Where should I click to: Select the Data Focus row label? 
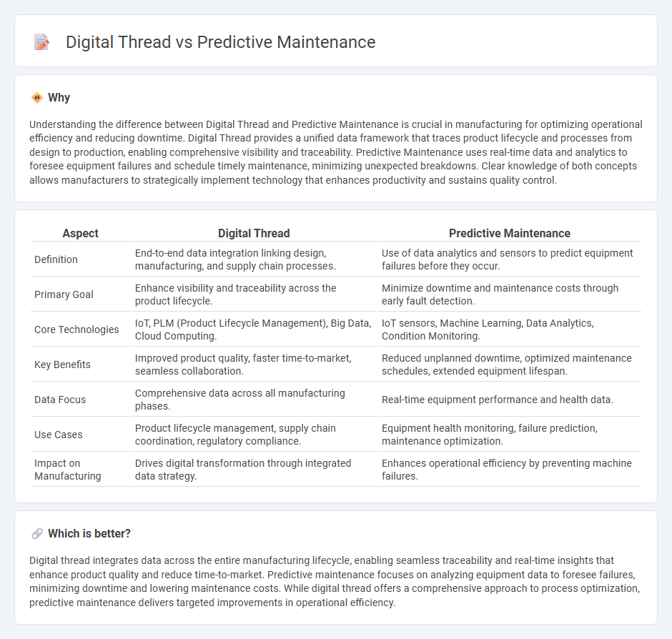60,400
